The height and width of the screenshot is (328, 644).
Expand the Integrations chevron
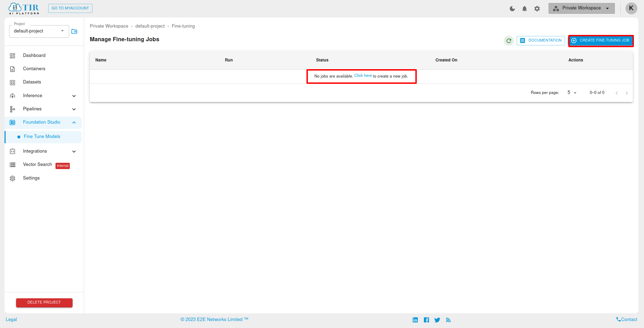74,152
